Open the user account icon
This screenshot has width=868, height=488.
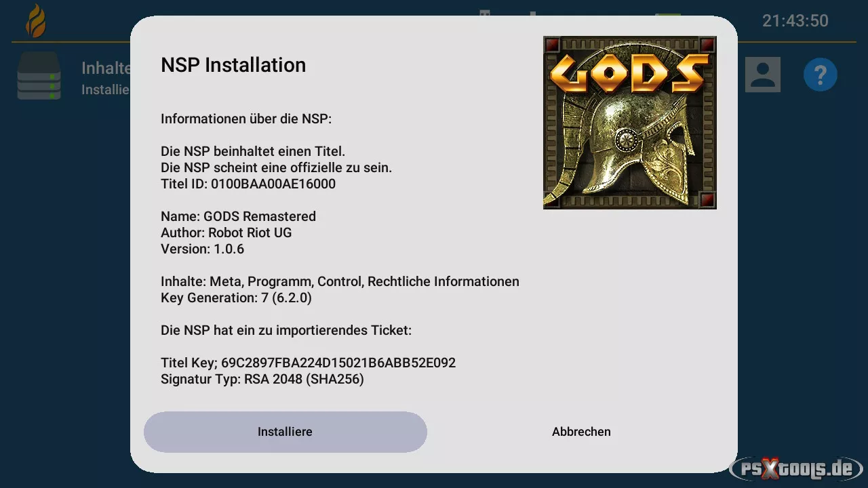coord(763,75)
